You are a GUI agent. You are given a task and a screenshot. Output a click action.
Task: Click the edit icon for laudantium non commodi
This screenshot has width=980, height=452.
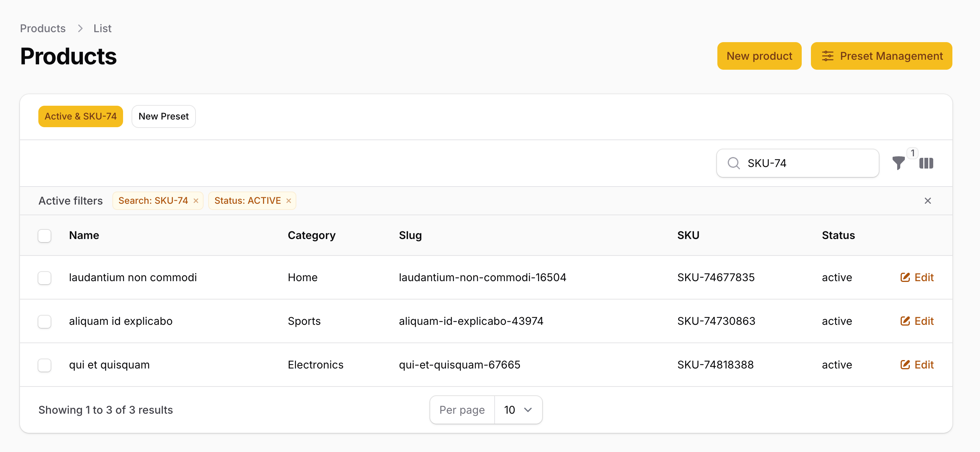click(x=905, y=277)
